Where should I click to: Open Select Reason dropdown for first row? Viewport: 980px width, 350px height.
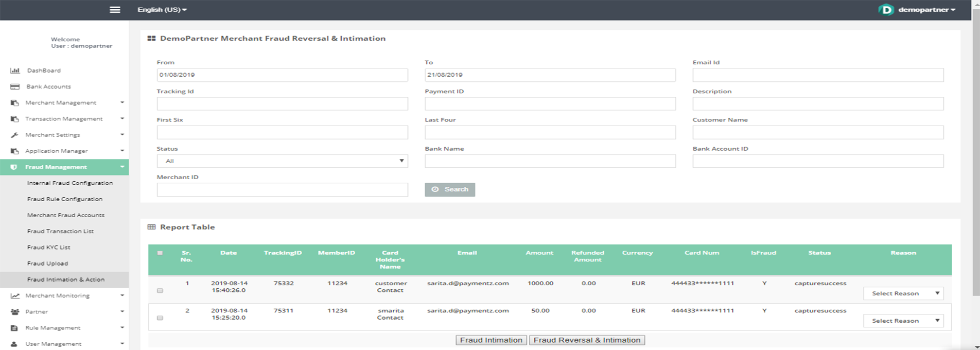click(903, 293)
